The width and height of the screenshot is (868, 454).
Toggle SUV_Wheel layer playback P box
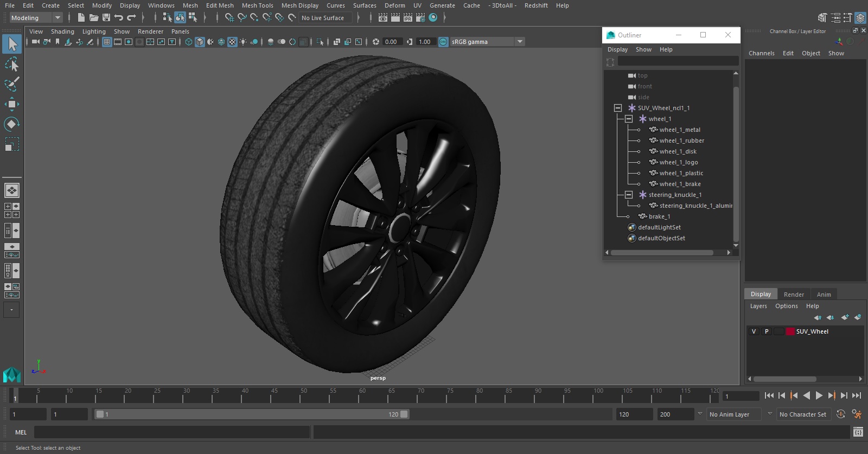coord(767,331)
